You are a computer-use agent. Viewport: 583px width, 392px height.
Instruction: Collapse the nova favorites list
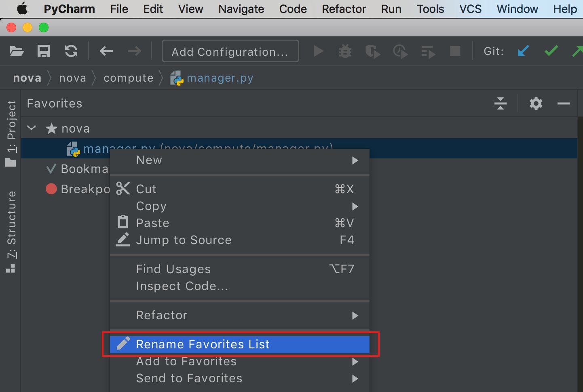(32, 129)
